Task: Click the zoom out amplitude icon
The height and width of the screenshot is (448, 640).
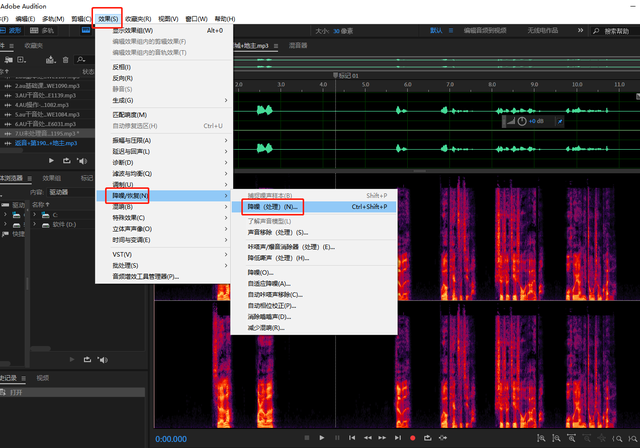Action: (x=556, y=438)
